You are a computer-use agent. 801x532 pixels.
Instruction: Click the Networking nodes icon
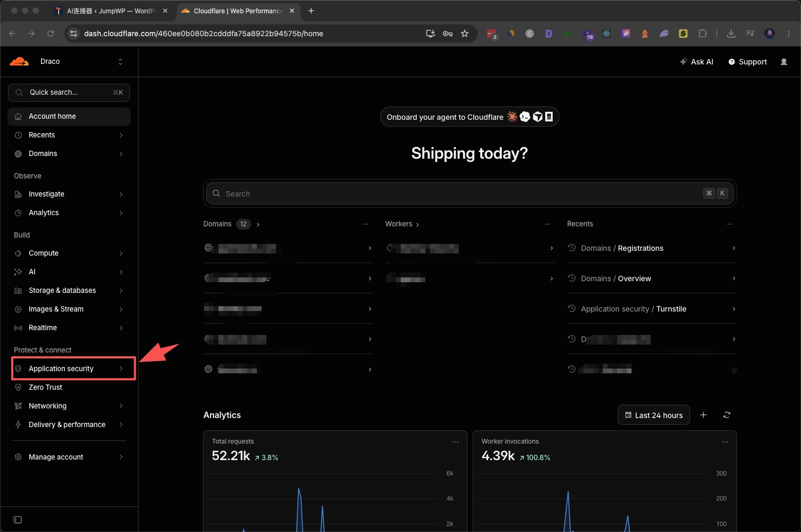18,406
